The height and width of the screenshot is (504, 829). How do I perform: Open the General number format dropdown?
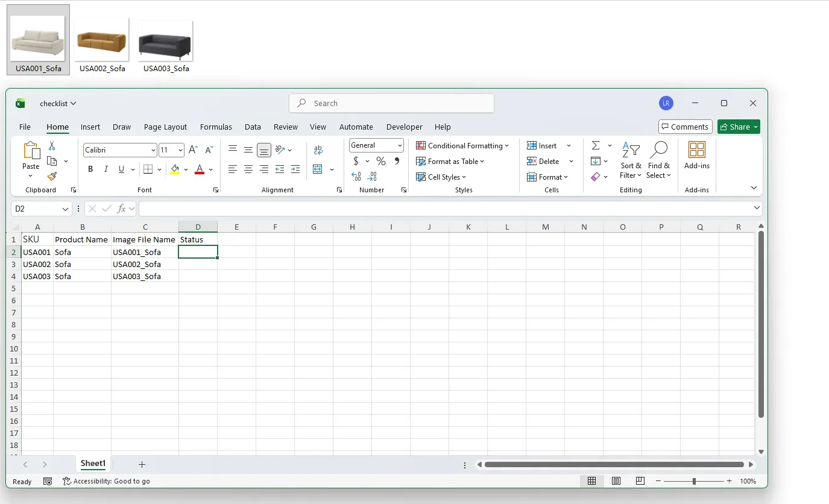click(x=400, y=145)
